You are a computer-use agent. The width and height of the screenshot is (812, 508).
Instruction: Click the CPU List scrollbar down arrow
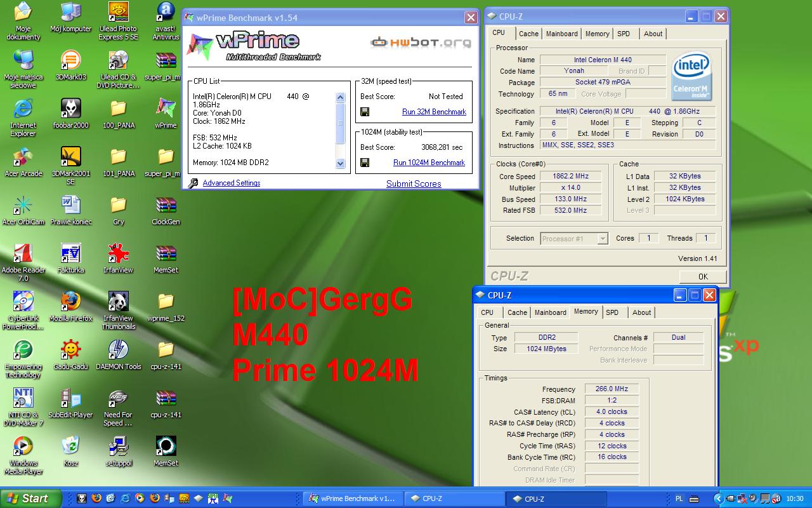[340, 163]
